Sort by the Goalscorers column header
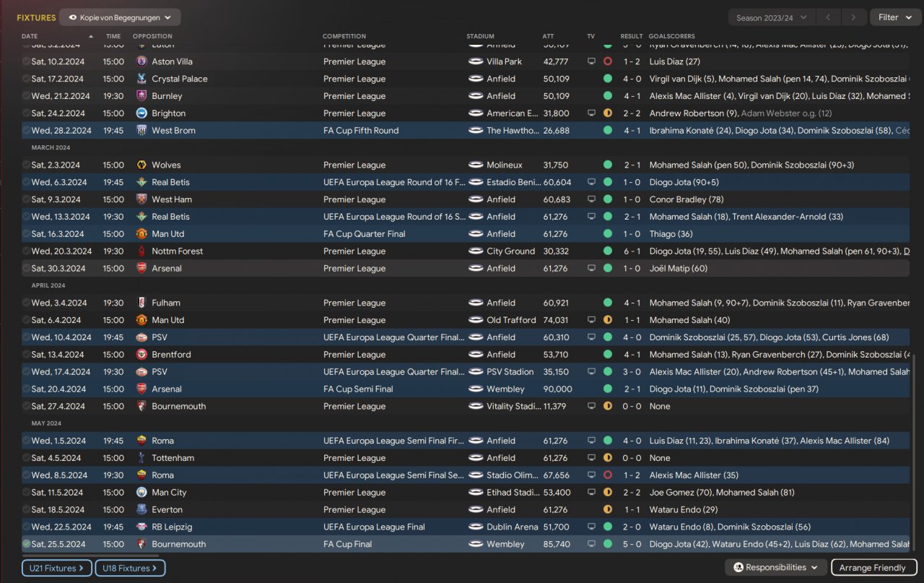Screen dimensions: 924x583 (672, 36)
